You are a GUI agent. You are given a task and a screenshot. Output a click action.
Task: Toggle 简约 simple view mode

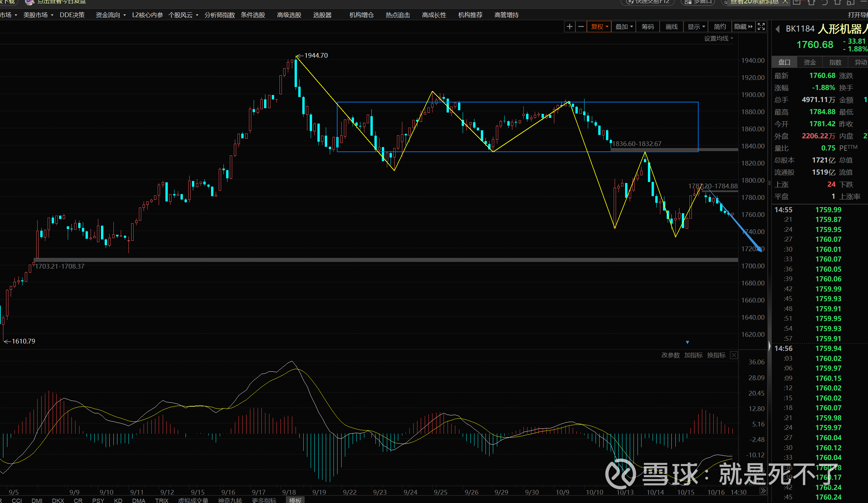[720, 27]
